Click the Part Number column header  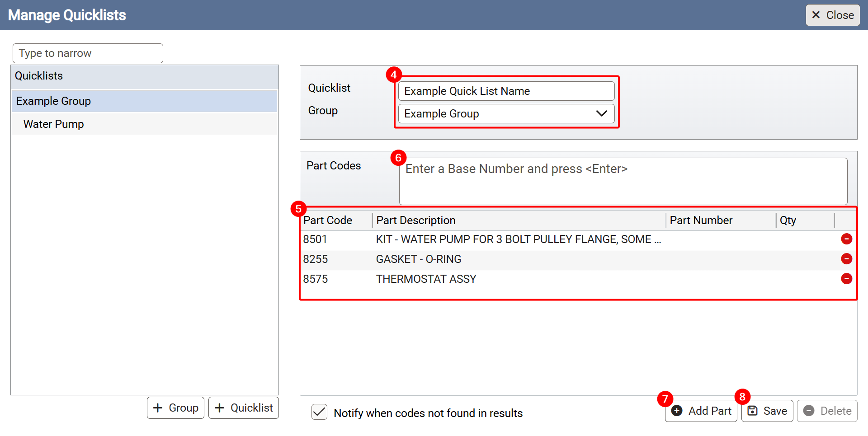[x=701, y=220]
